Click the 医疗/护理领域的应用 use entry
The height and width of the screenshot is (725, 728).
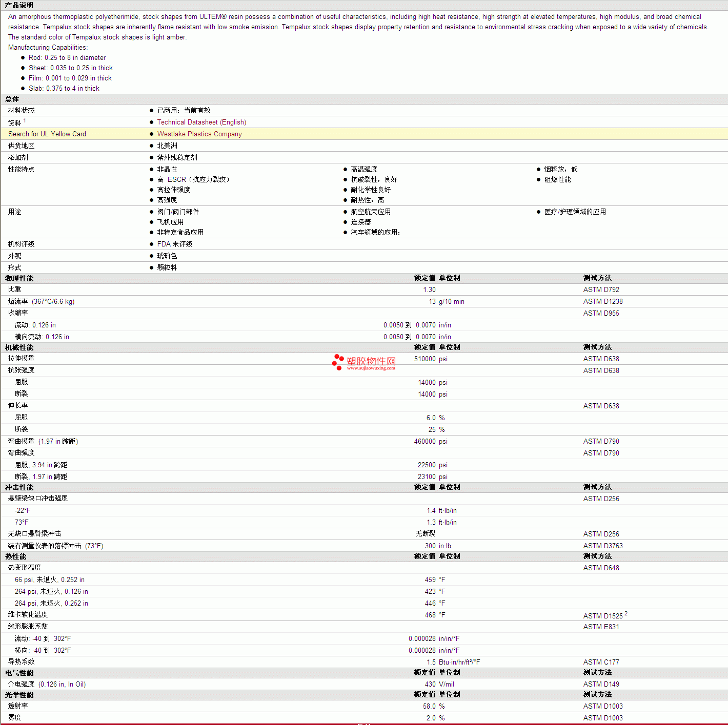pos(575,212)
